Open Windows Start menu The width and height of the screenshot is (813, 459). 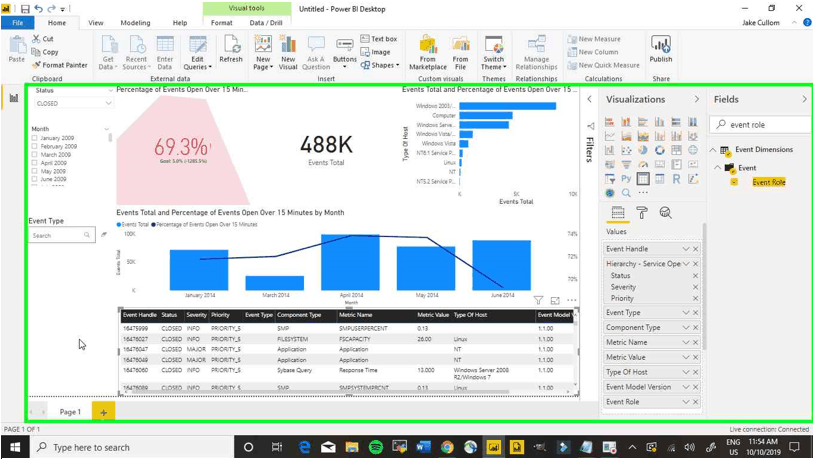(15, 447)
